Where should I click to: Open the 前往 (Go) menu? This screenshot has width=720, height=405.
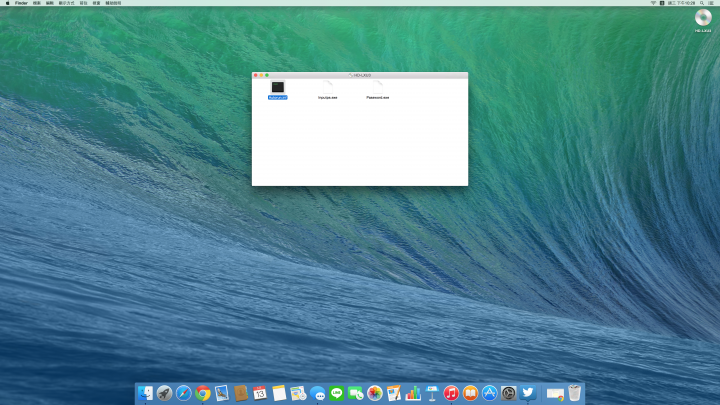pos(84,3)
